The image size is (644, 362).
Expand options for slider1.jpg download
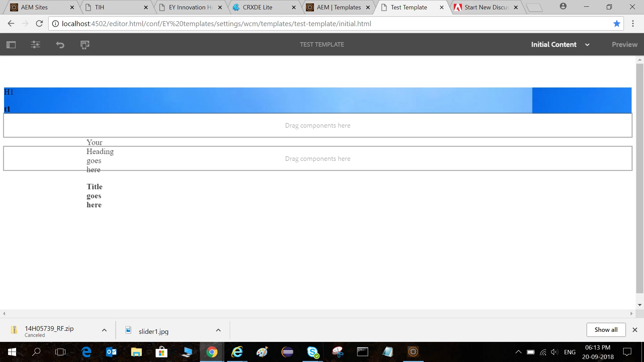coord(218,330)
